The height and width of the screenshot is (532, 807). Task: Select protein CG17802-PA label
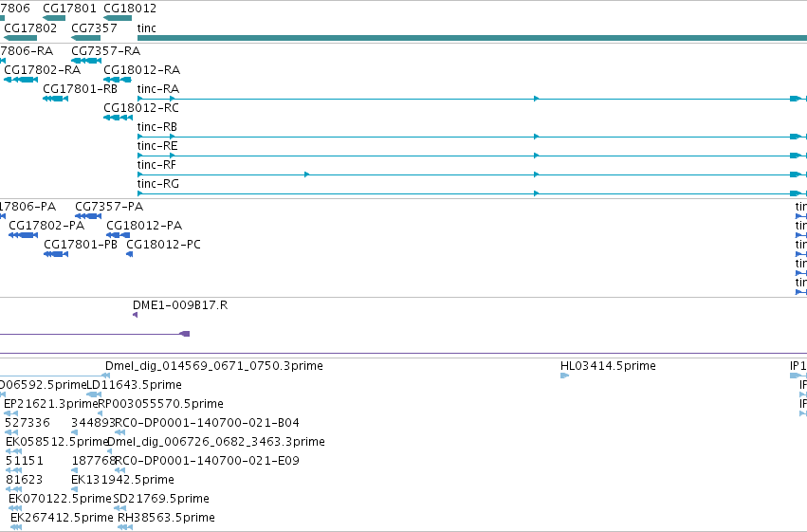coord(46,226)
